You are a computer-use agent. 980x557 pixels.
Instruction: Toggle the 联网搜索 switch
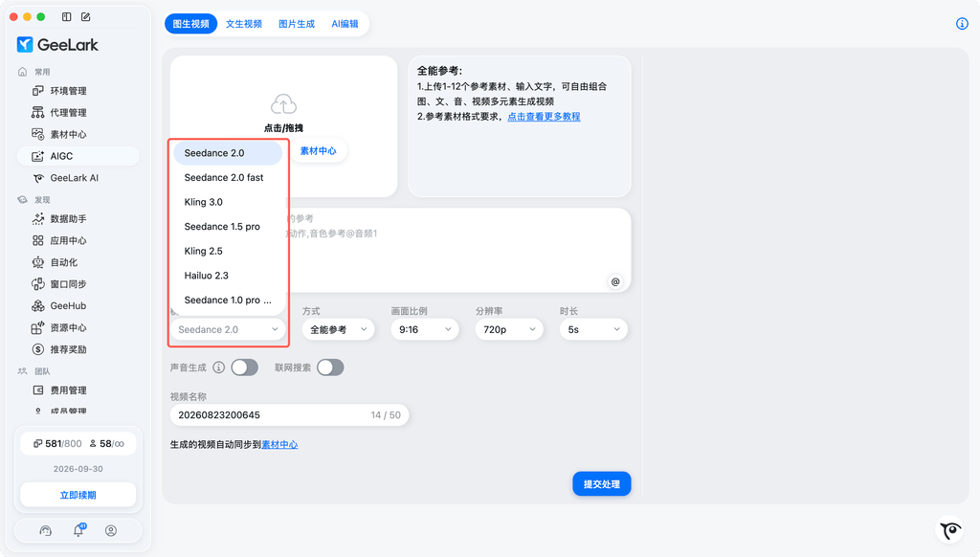click(x=330, y=368)
